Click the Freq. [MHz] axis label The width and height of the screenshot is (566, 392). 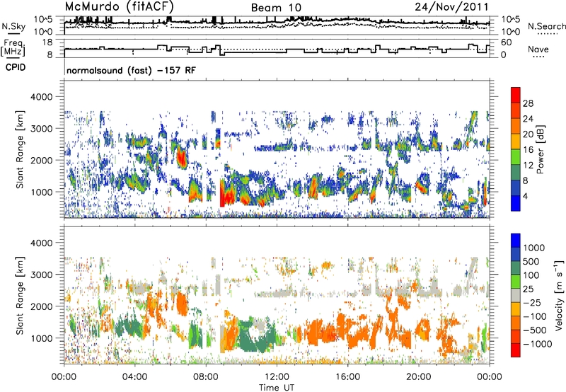click(13, 48)
